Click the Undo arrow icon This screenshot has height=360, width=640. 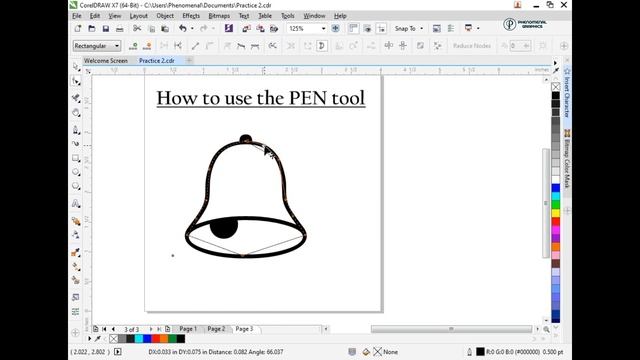(x=182, y=29)
